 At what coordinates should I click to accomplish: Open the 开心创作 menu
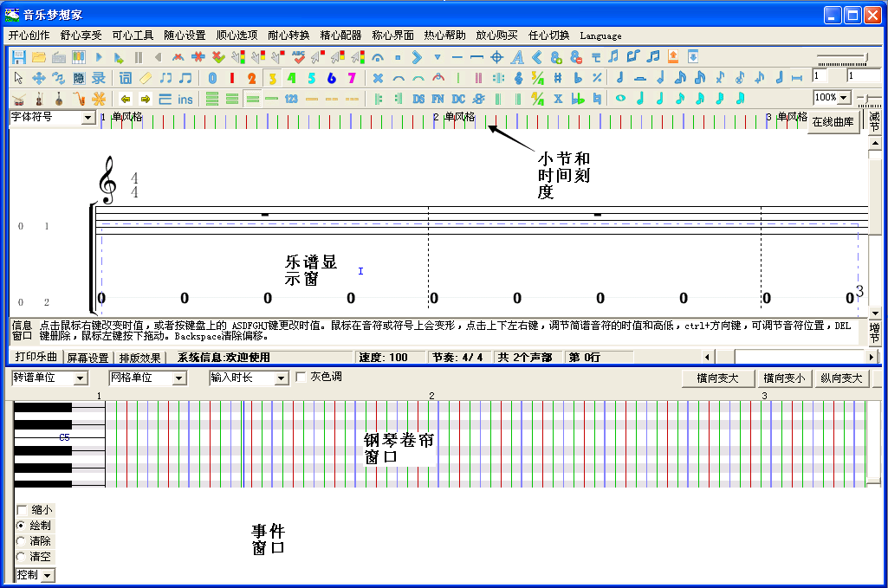coord(29,36)
